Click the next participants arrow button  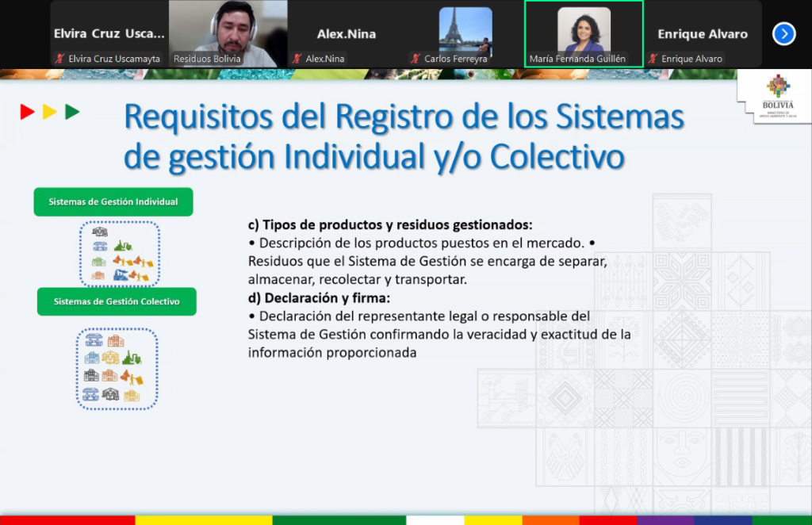click(x=783, y=33)
